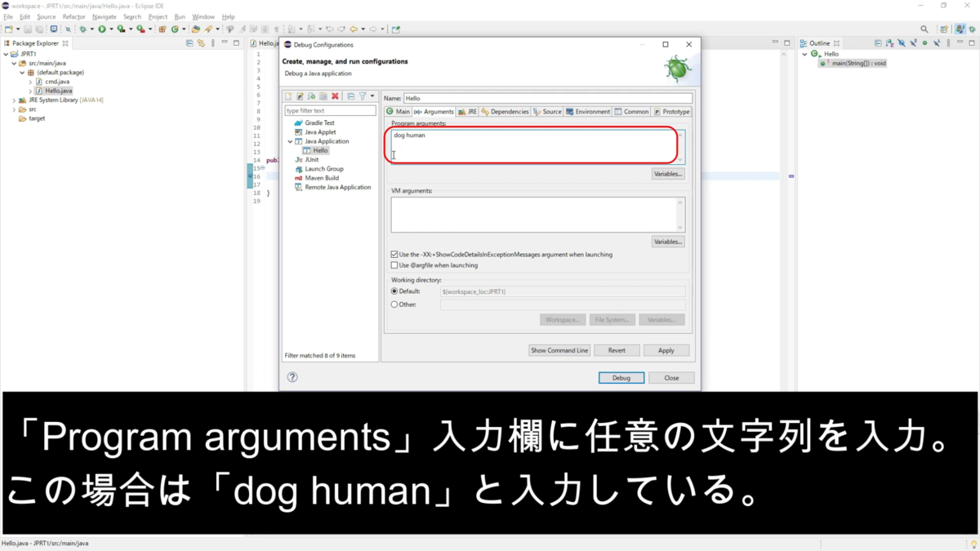Screen dimensions: 980x551
Task: Select the Other working directory radio button
Action: tap(394, 304)
